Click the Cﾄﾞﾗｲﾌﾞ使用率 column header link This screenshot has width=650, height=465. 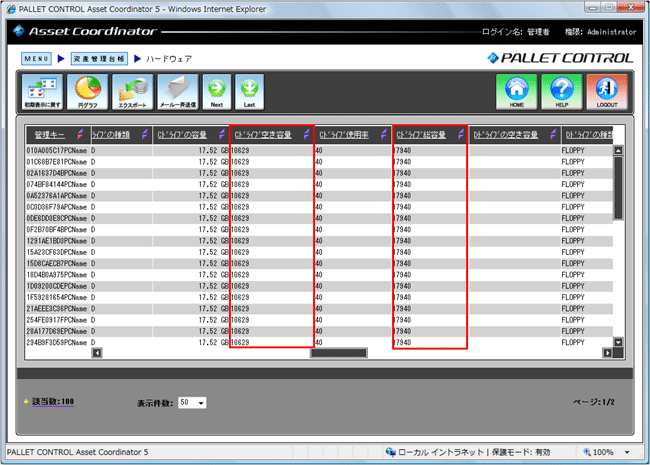click(344, 135)
